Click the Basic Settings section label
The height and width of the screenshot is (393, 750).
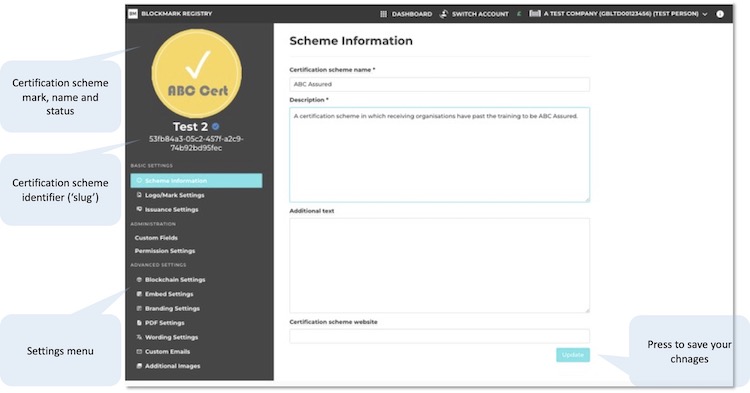tap(152, 165)
